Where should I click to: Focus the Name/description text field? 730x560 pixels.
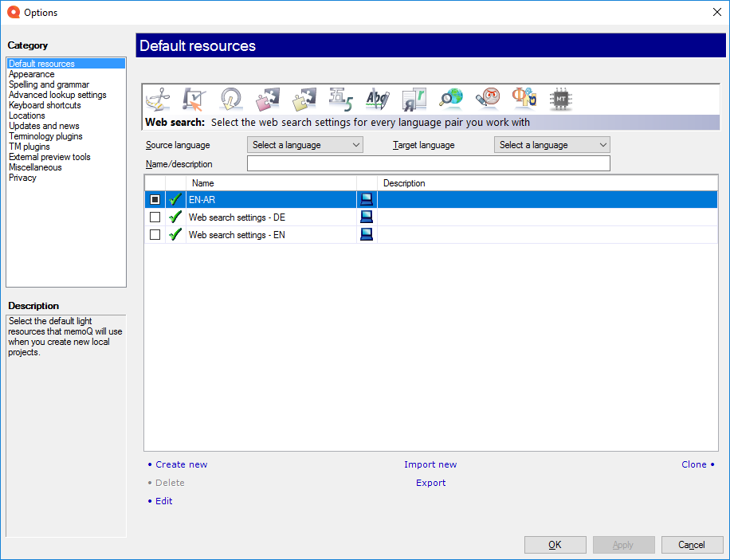[428, 164]
